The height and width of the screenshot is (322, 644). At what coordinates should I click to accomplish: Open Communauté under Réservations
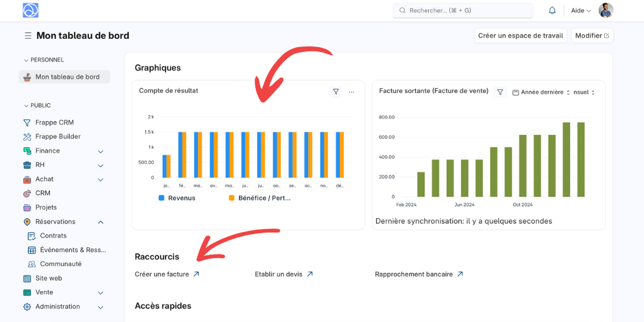61,264
